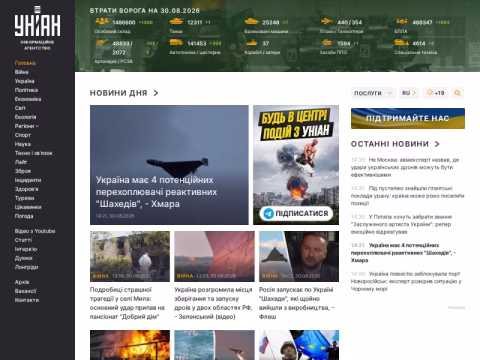Open thumbnail of Флеш Shahed article

pos(299,256)
